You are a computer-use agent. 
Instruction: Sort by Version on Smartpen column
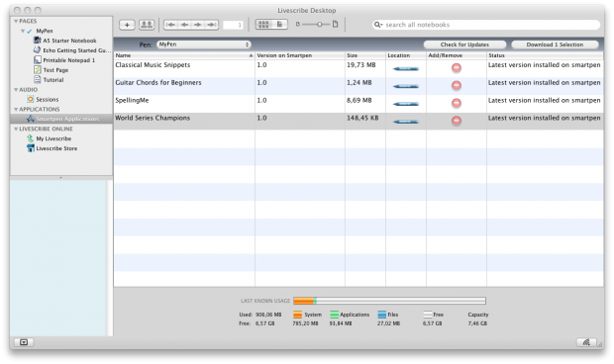[x=300, y=55]
